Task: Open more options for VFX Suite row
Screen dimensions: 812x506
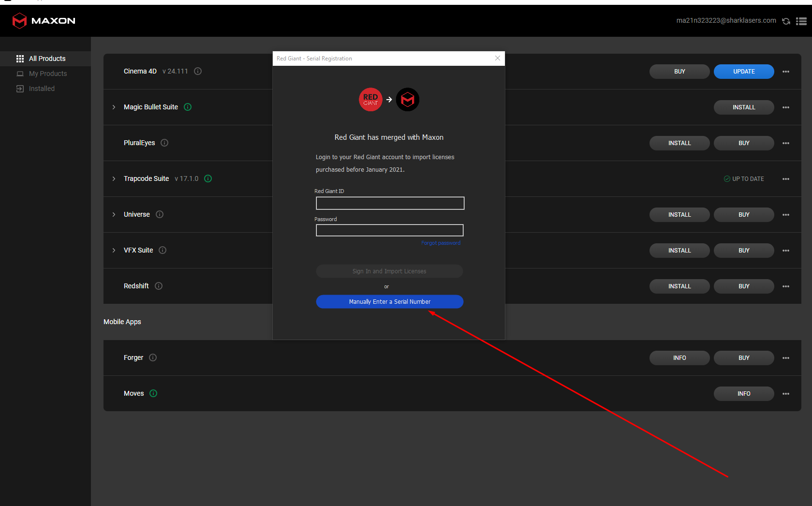Action: (786, 251)
